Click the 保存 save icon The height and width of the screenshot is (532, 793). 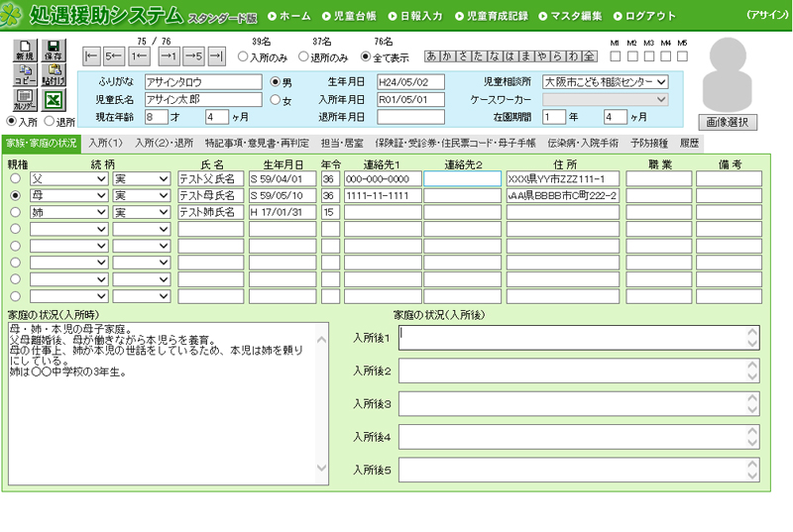coord(54,51)
